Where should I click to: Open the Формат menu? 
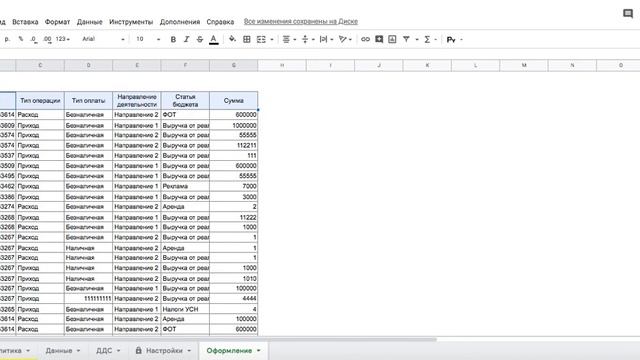click(x=57, y=22)
